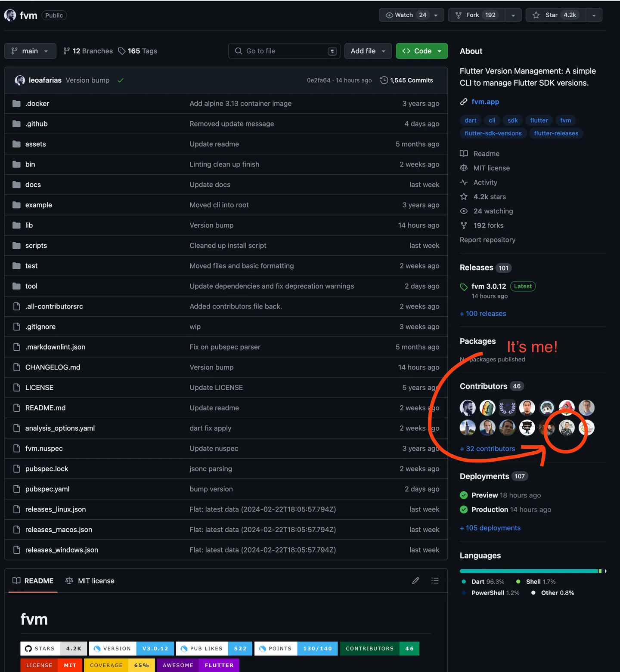The height and width of the screenshot is (672, 620).
Task: Click the scripts folder icon
Action: click(16, 246)
